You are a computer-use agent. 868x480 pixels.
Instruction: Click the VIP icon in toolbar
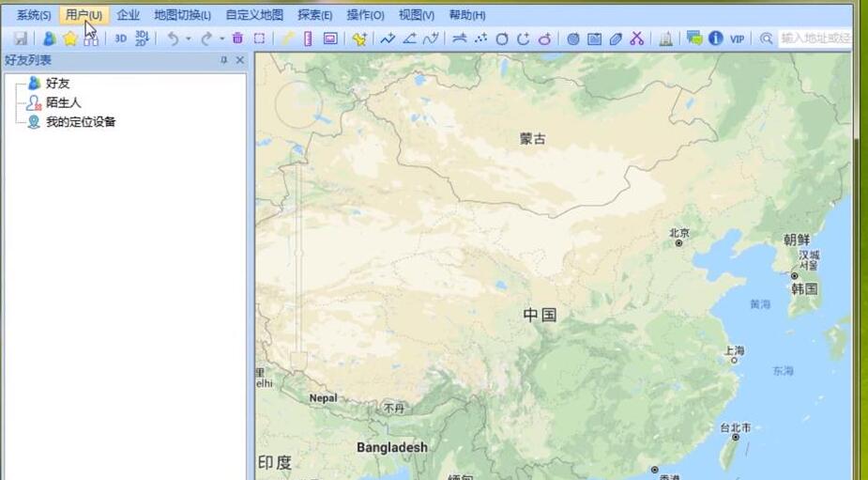tap(737, 39)
